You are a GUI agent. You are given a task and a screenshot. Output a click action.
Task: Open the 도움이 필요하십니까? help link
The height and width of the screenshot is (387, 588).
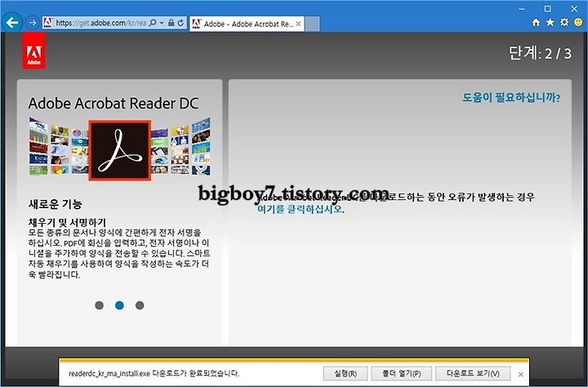click(x=511, y=98)
